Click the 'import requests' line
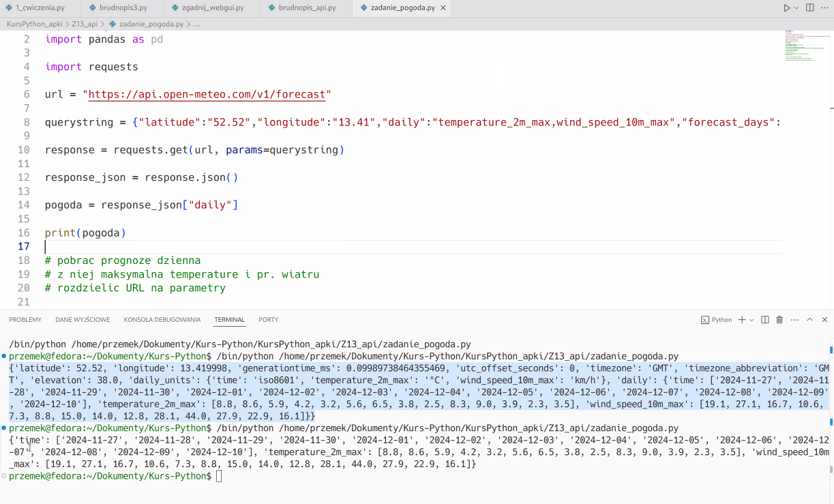Screen dimensions: 834x504 (91, 67)
